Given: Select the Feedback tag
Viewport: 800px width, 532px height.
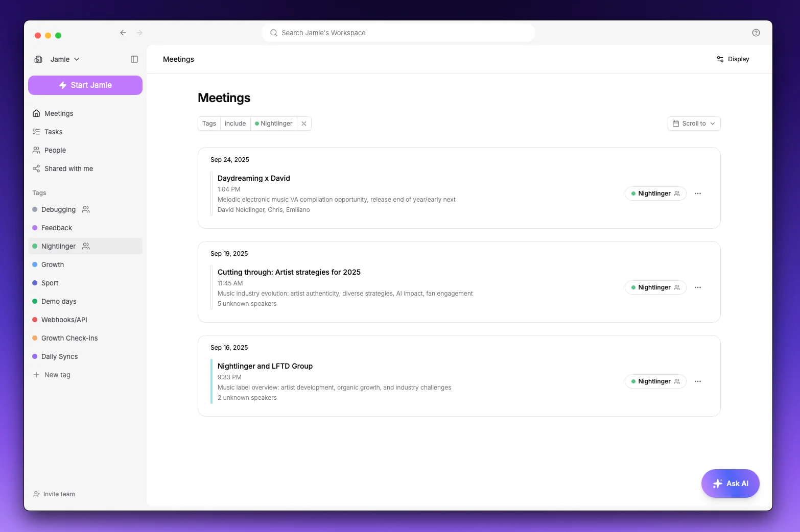Looking at the screenshot, I should 85,228.
